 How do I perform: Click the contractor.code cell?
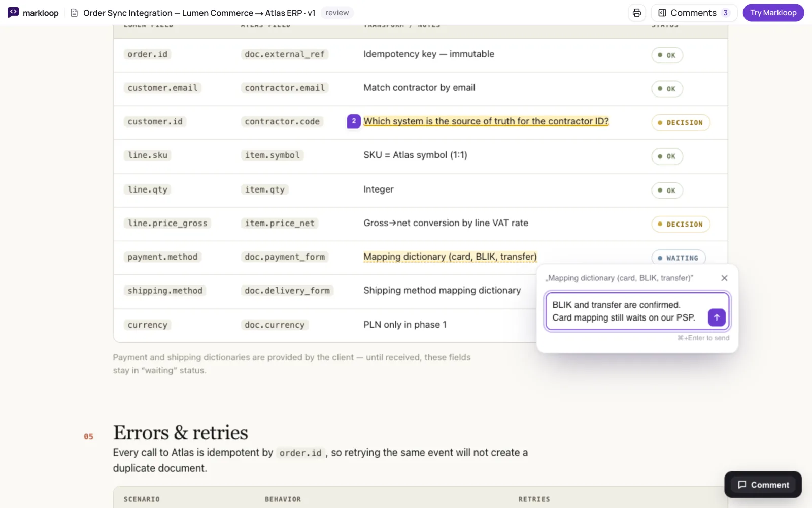(282, 121)
